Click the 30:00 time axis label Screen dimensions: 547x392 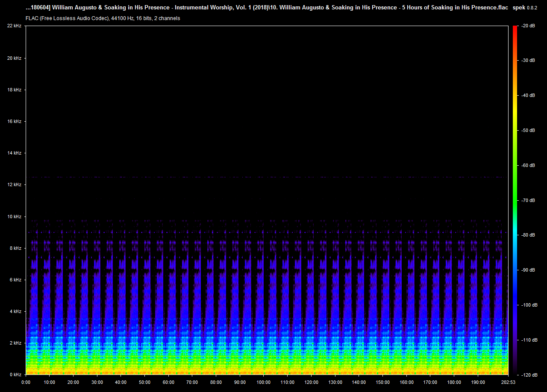pyautogui.click(x=97, y=382)
